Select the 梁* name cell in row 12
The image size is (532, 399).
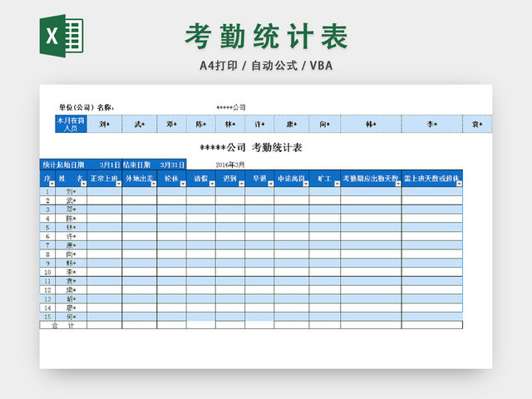[71, 290]
